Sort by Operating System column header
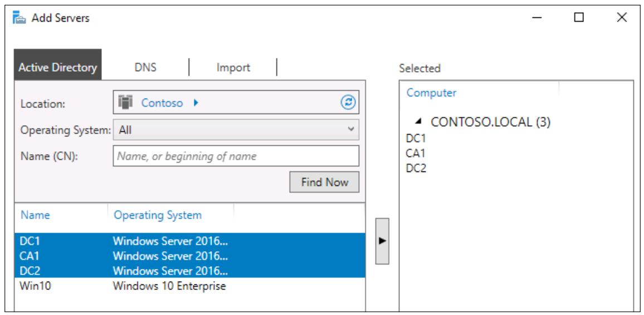The image size is (644, 315). (158, 215)
